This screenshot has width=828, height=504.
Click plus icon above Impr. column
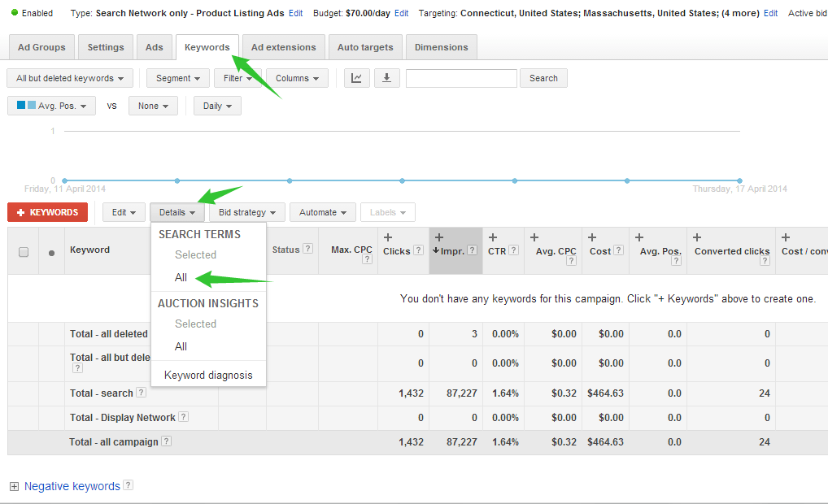439,237
